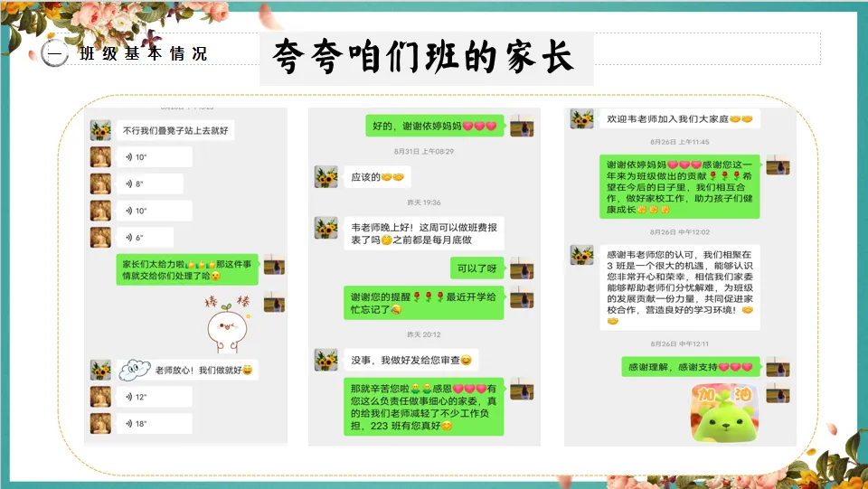868x489 pixels.
Task: Click the teacher avatar beside "家长们太给力啦"
Action: (274, 265)
